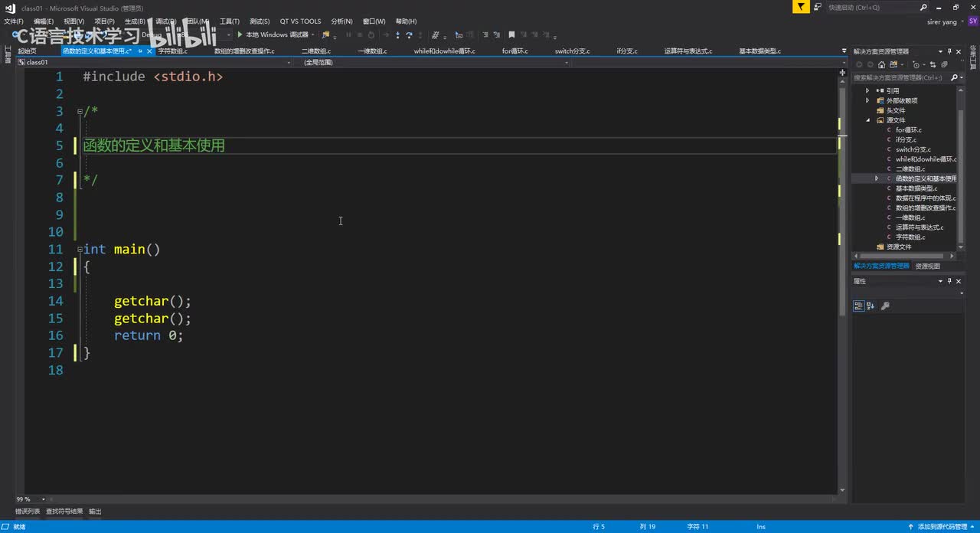Viewport: 980px width, 533px height.
Task: Select 运算符与表达式.c in Solution Explorer
Action: point(920,227)
